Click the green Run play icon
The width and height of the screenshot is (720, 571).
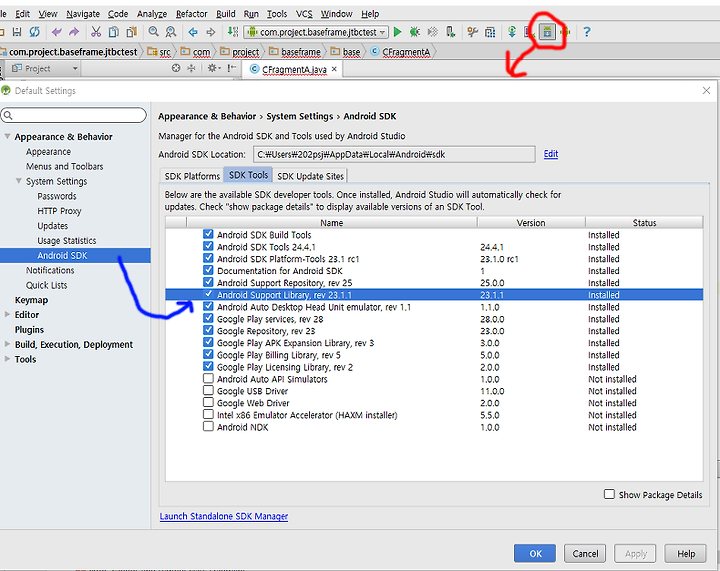398,32
